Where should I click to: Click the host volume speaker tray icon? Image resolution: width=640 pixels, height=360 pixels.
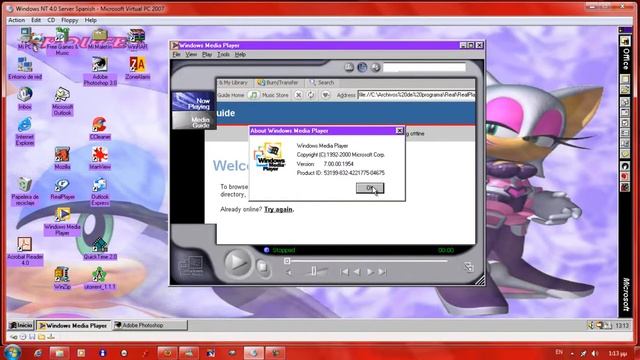click(595, 353)
